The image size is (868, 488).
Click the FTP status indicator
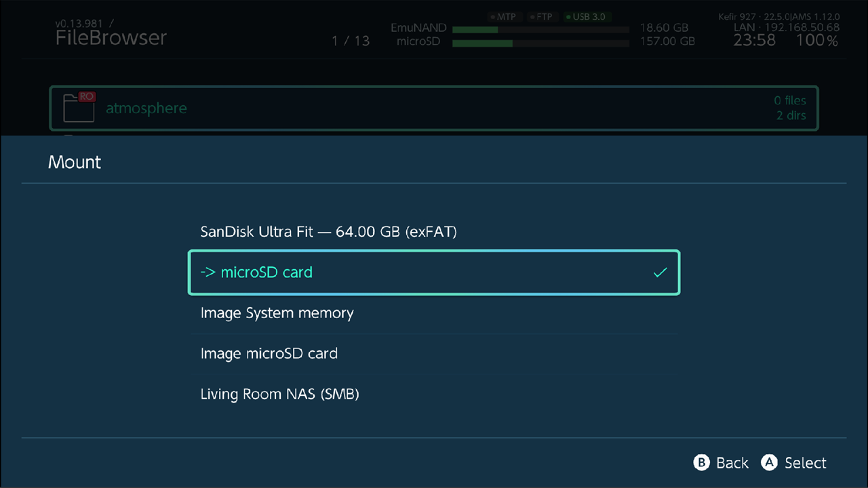[541, 16]
